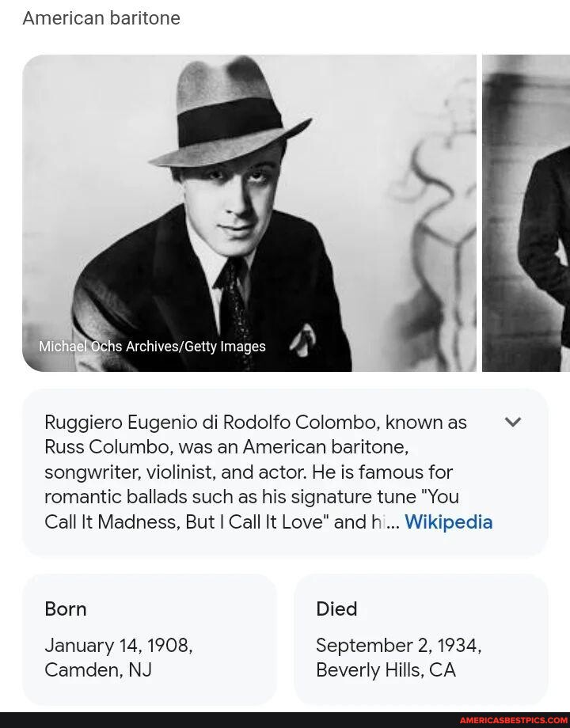Viewport: 570px width, 728px height.
Task: Click the birth date 'January 14, 1908'
Action: tap(118, 646)
